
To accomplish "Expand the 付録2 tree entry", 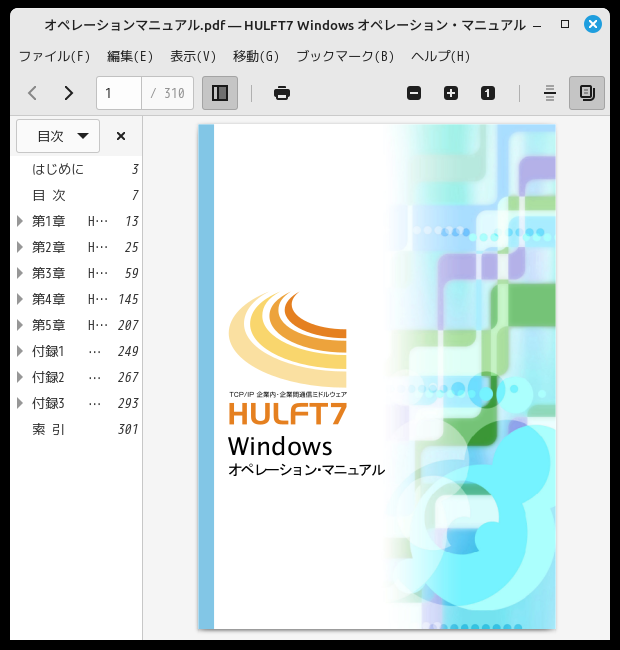I will (19, 377).
